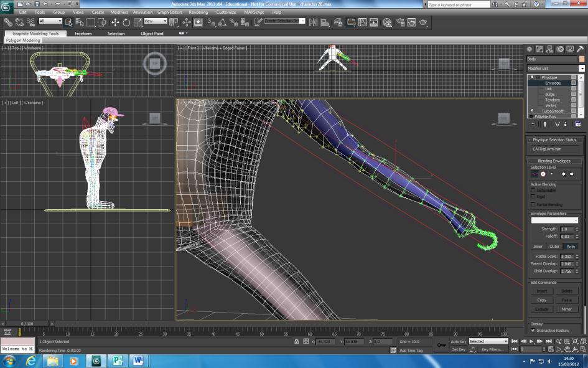The image size is (588, 368).
Task: Open the selection filter All dropdown
Action: tap(50, 21)
